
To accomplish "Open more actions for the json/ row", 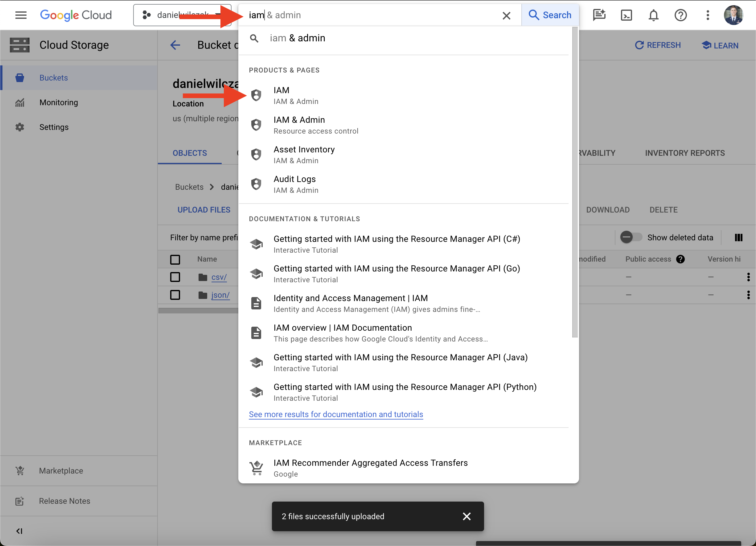I will pyautogui.click(x=748, y=295).
